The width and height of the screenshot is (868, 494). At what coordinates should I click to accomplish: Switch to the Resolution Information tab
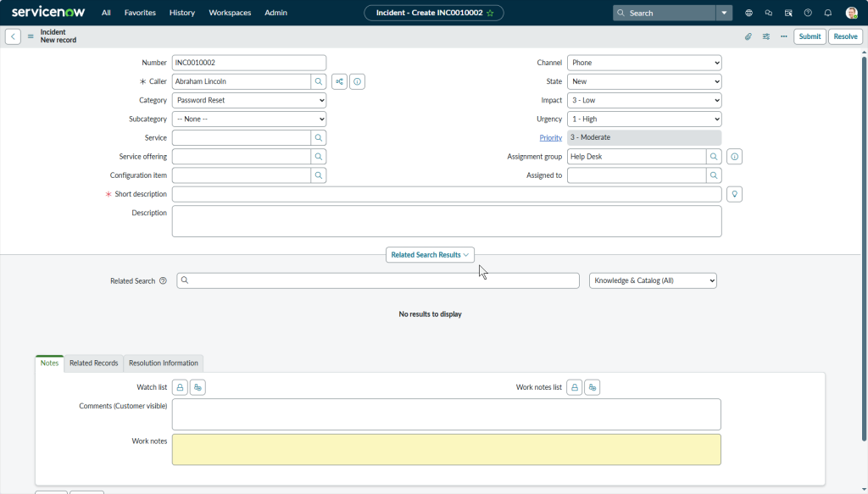[x=163, y=363]
